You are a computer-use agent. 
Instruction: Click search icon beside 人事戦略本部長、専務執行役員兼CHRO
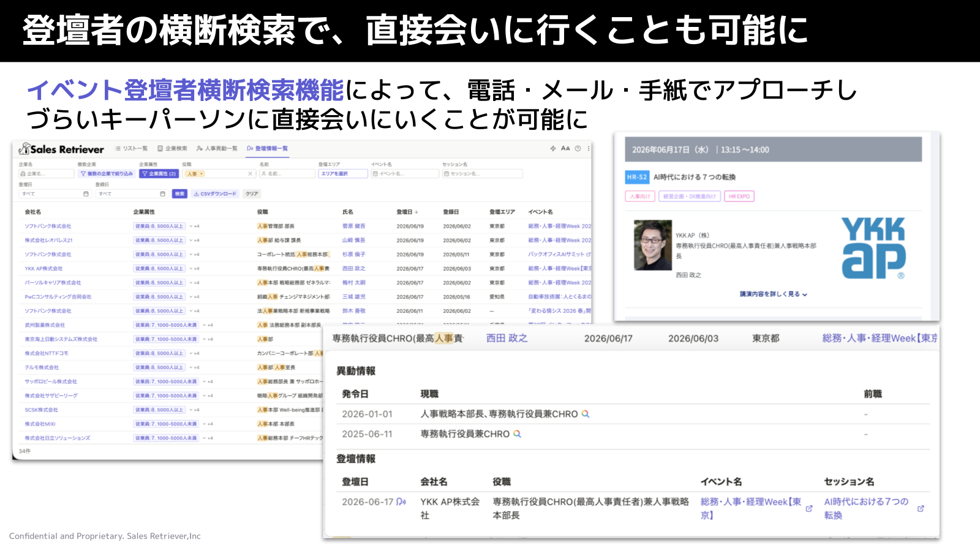coord(586,414)
